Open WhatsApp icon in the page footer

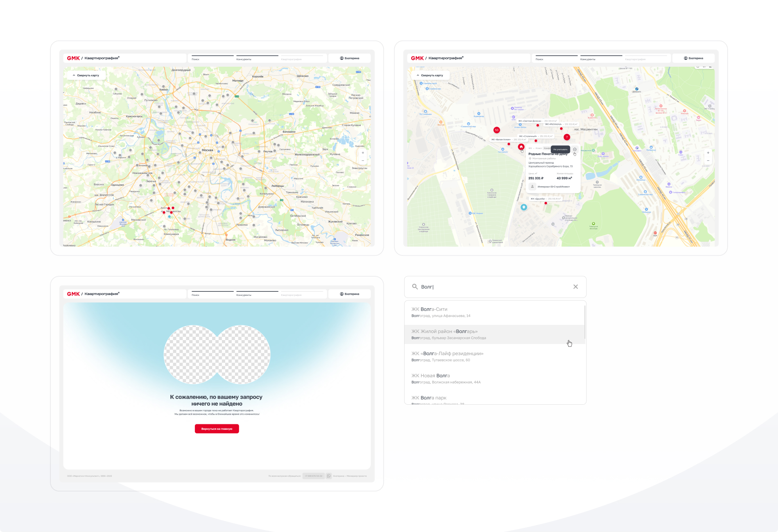(x=329, y=476)
